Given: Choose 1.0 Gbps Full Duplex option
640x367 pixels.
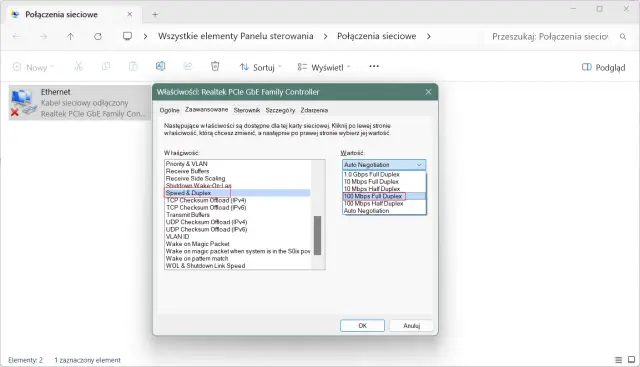Looking at the screenshot, I should point(384,174).
